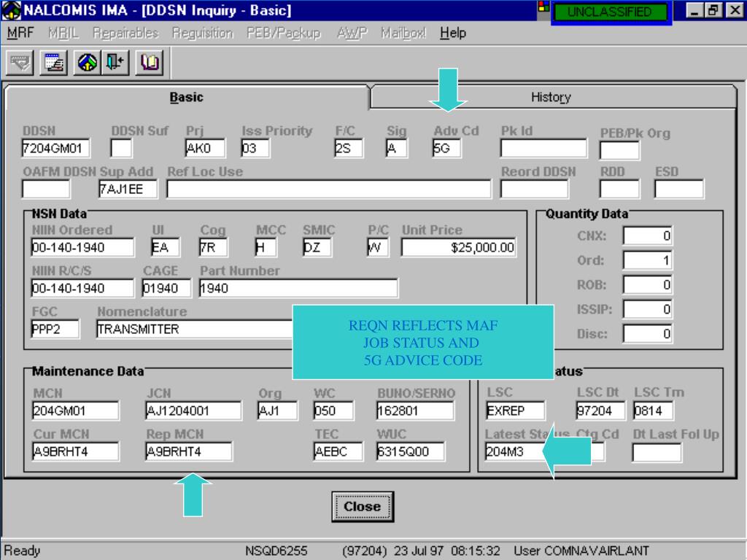Image resolution: width=747 pixels, height=560 pixels.
Task: Click the empty Reord DDSN field
Action: tap(534, 189)
